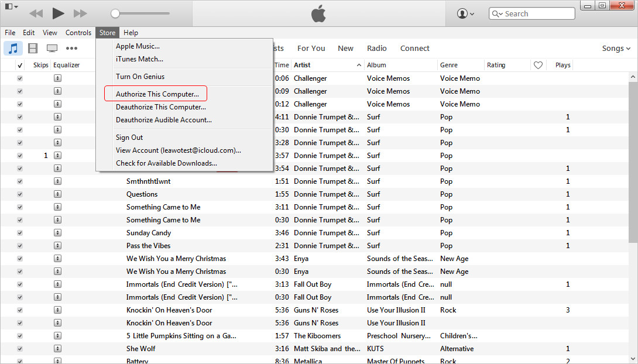Open the account user icon menu
638x364 pixels.
tap(465, 13)
